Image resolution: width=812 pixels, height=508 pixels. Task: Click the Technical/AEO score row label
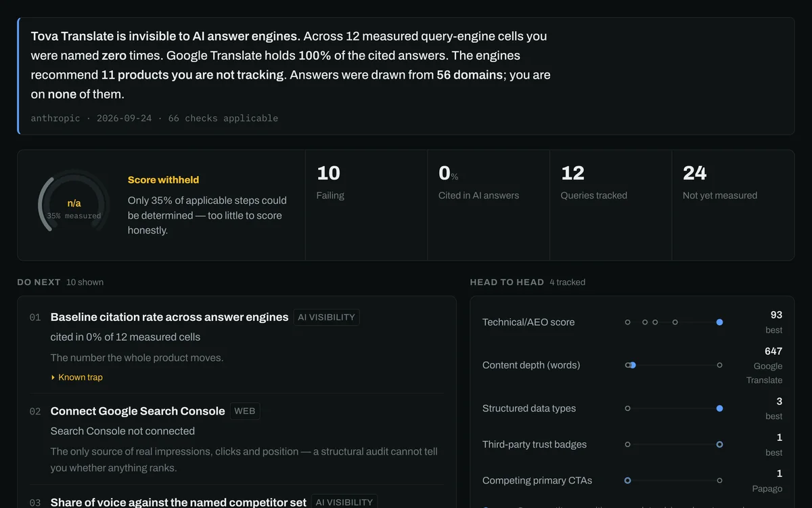click(528, 322)
